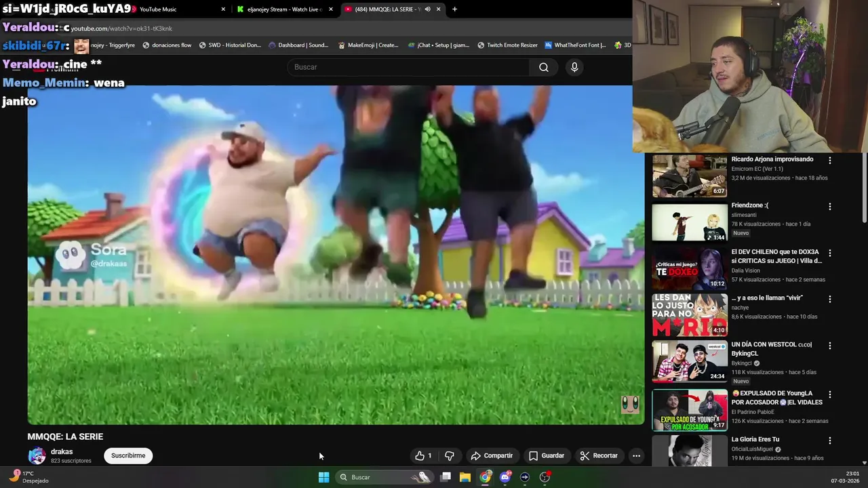Open Task View in the taskbar
The height and width of the screenshot is (488, 868).
pyautogui.click(x=446, y=477)
